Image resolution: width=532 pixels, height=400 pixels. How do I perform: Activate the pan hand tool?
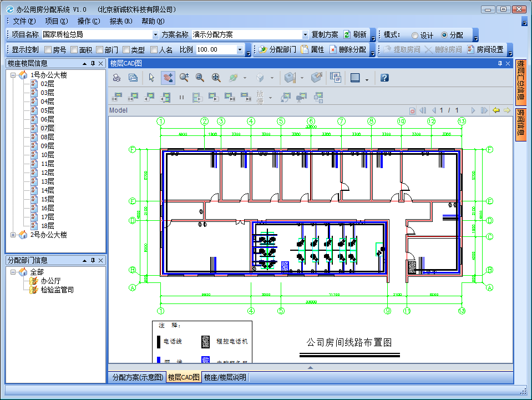pos(168,78)
